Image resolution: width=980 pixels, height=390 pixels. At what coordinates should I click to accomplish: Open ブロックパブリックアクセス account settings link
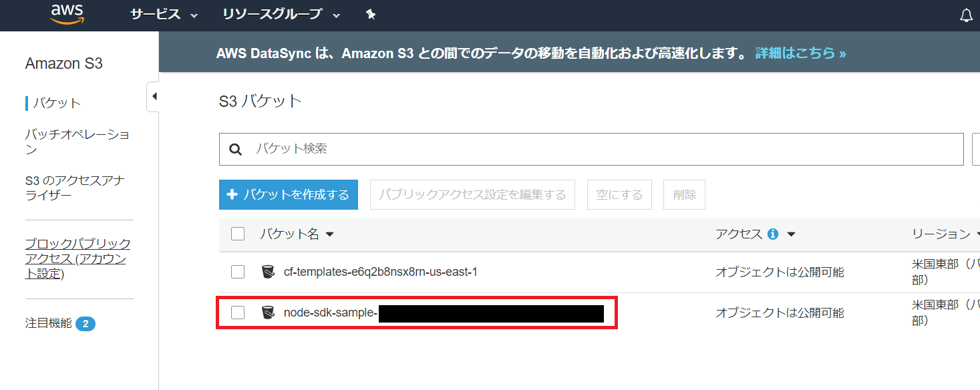tap(78, 259)
